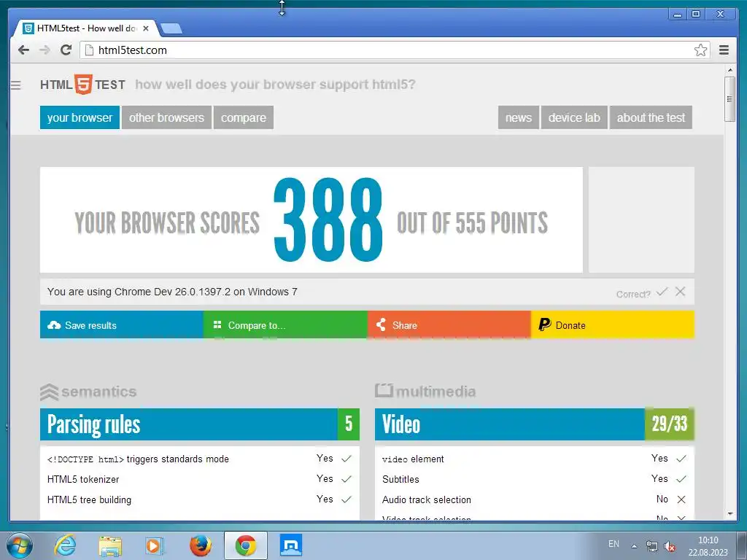The height and width of the screenshot is (560, 747).
Task: Click the EN language indicator in tray
Action: [x=614, y=544]
